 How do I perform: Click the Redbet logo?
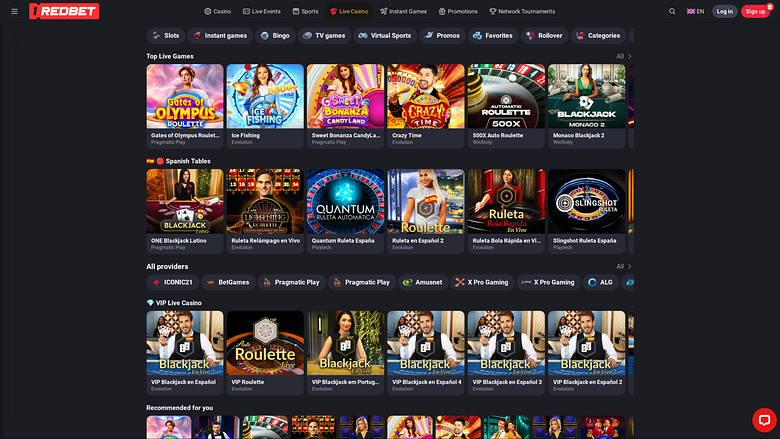pos(64,11)
